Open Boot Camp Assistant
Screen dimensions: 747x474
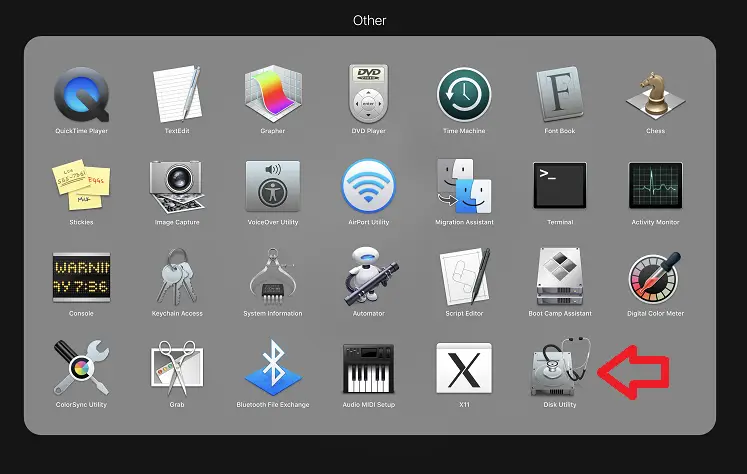pos(560,277)
